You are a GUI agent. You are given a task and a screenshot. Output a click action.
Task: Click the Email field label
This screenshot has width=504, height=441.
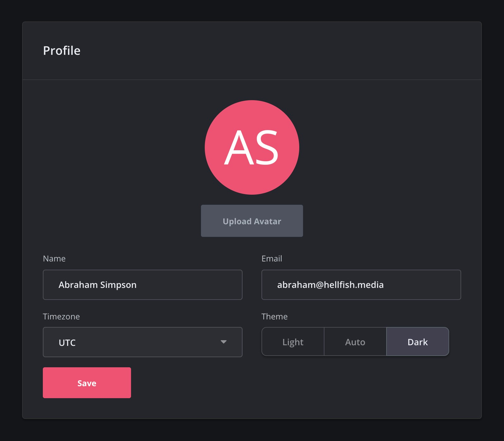(272, 259)
